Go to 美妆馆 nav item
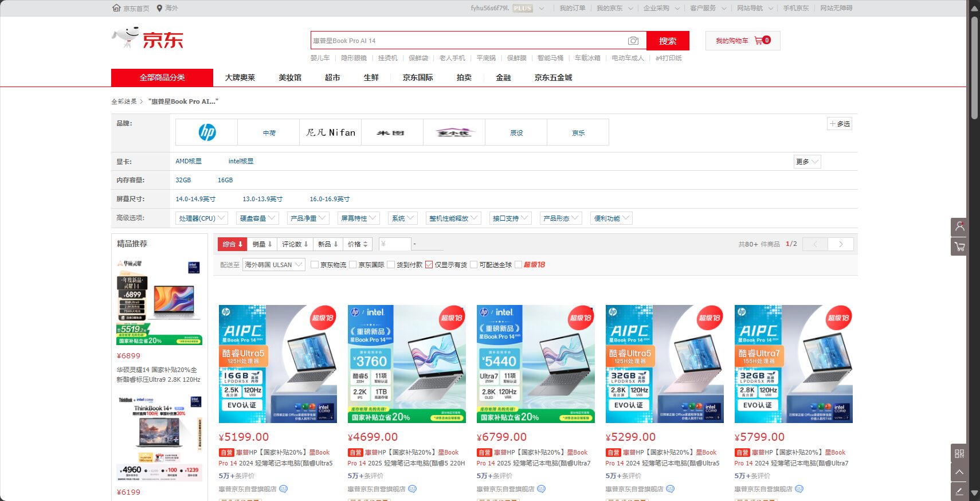 coord(290,77)
